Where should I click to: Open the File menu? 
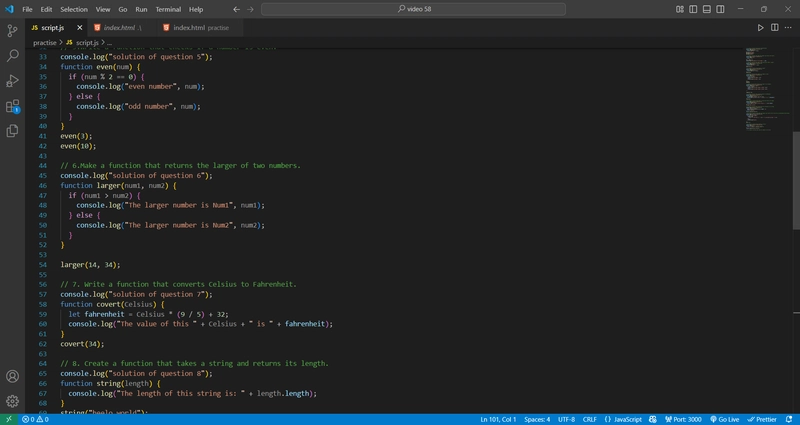[x=27, y=9]
